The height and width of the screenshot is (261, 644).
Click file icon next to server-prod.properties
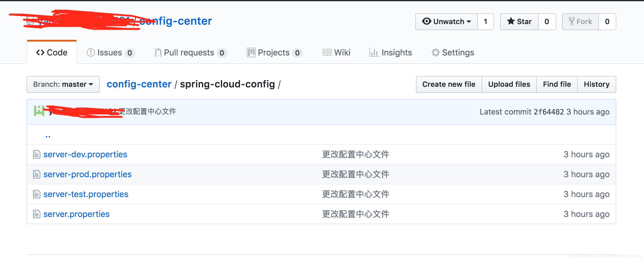[37, 174]
